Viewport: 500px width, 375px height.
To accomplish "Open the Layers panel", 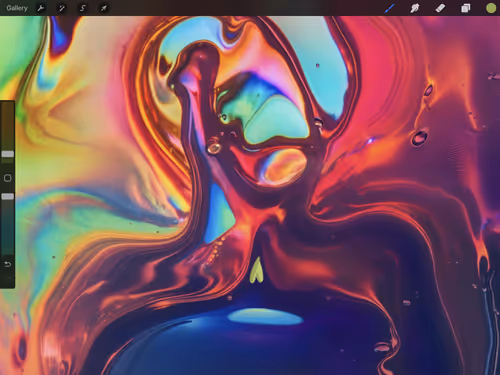I will [466, 8].
